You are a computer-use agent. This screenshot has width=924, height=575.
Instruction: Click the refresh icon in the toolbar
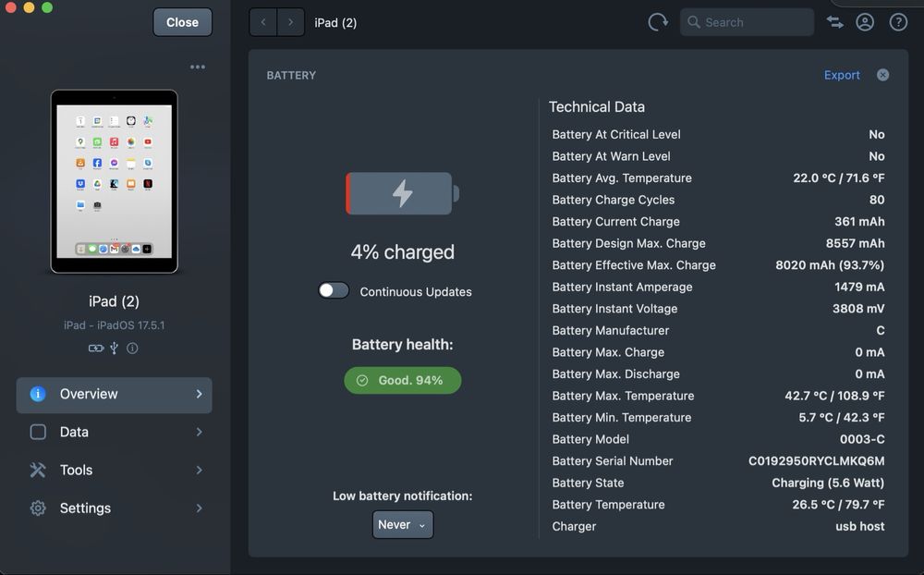tap(658, 22)
